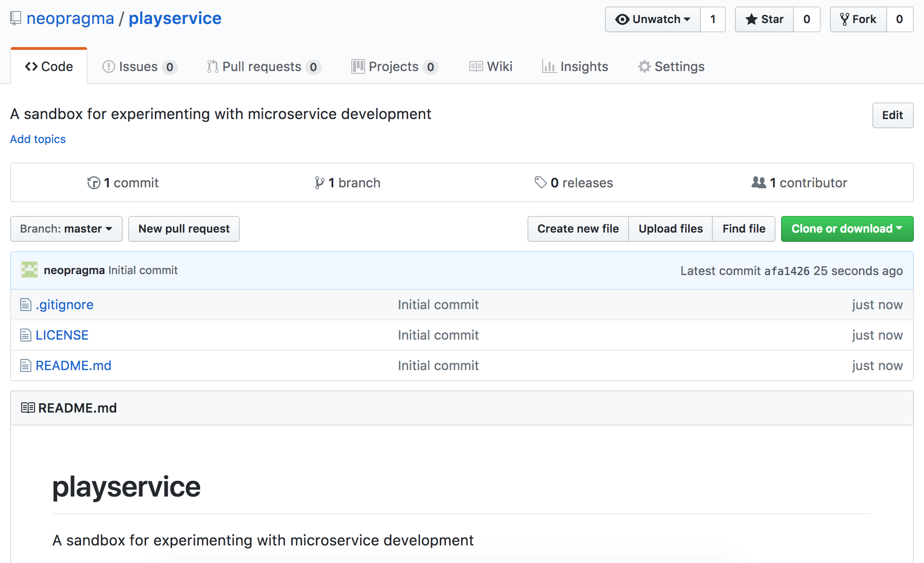The height and width of the screenshot is (563, 924).
Task: Click the repository book icon beside neopragma
Action: click(16, 18)
